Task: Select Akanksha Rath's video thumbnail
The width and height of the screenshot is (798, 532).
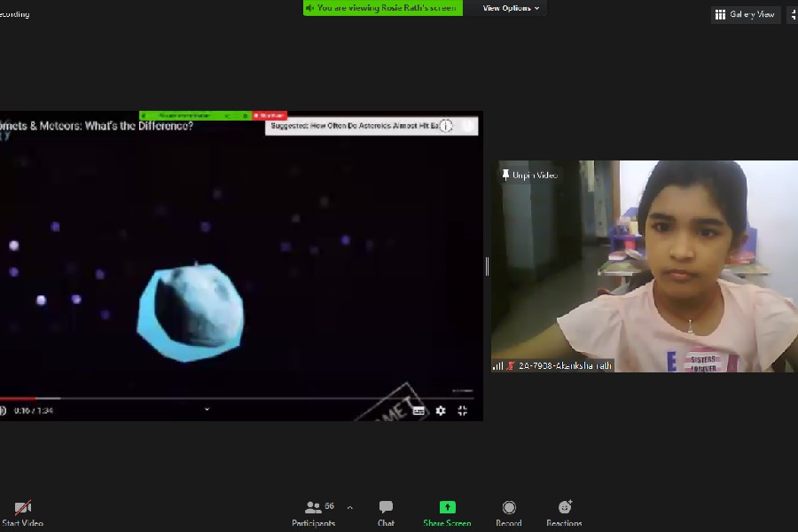Action: pyautogui.click(x=644, y=266)
